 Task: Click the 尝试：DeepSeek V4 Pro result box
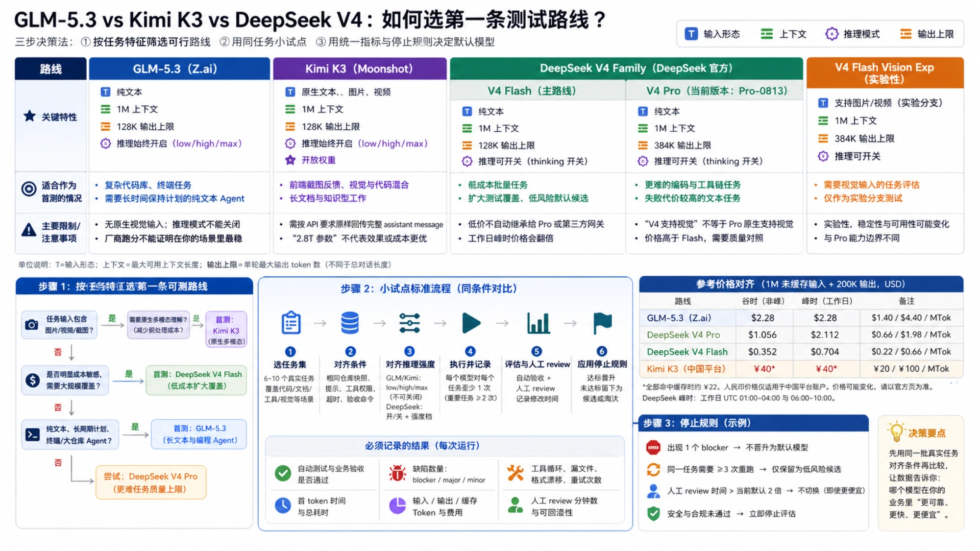coord(150,482)
